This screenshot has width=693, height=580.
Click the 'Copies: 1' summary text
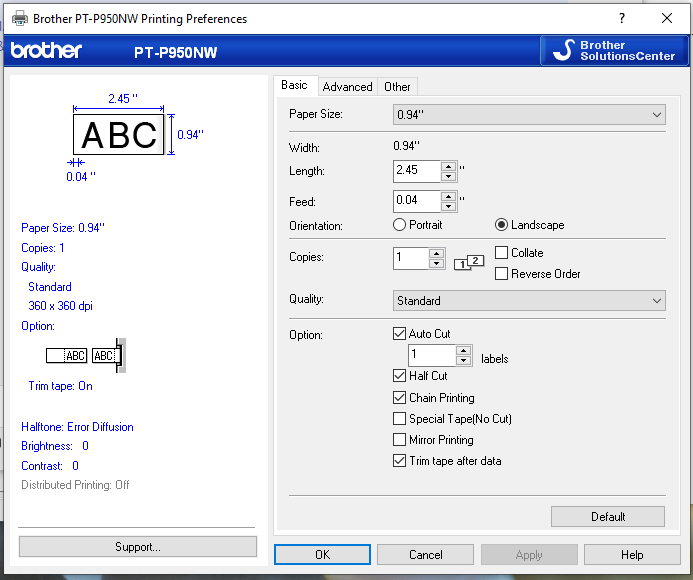click(43, 248)
